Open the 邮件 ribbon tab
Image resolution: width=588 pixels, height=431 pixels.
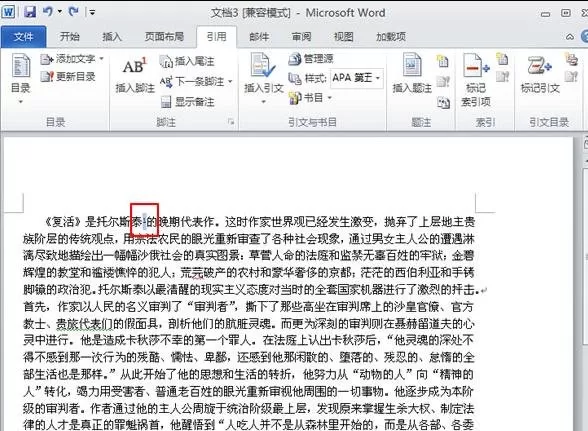coord(259,37)
